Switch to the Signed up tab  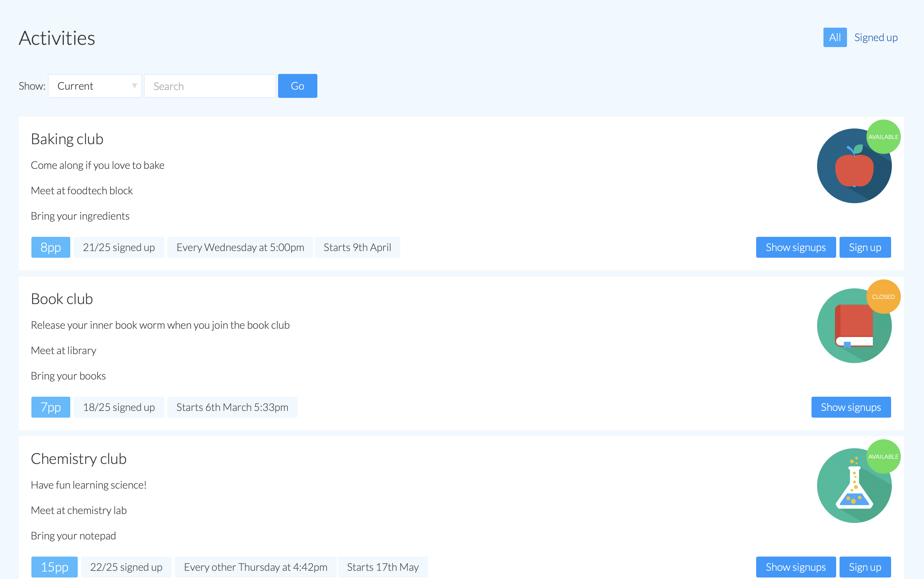(x=875, y=37)
